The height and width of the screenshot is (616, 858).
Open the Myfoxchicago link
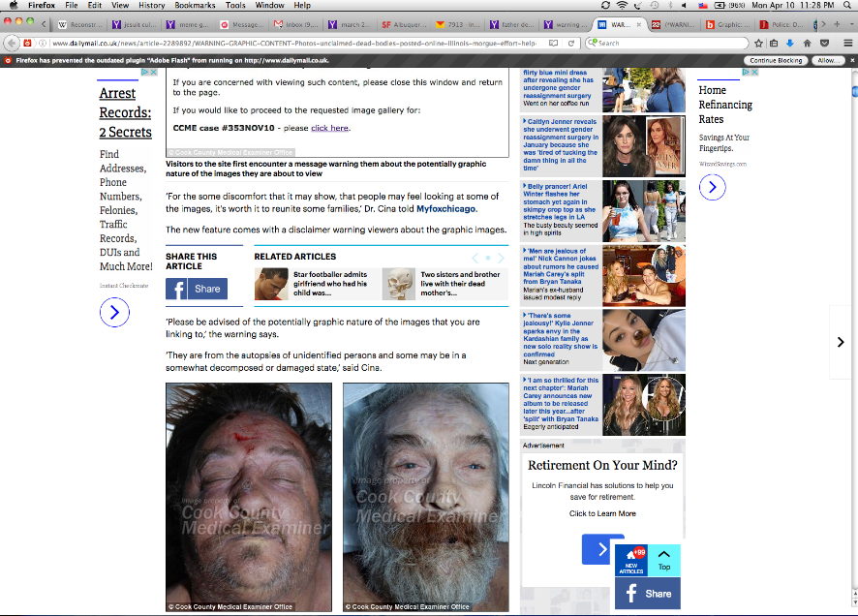(x=446, y=209)
